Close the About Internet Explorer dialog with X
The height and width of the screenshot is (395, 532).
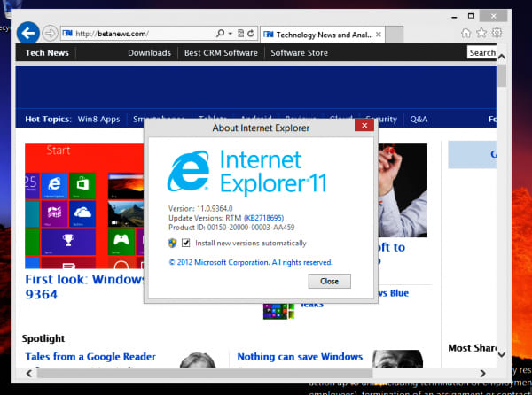(x=364, y=126)
